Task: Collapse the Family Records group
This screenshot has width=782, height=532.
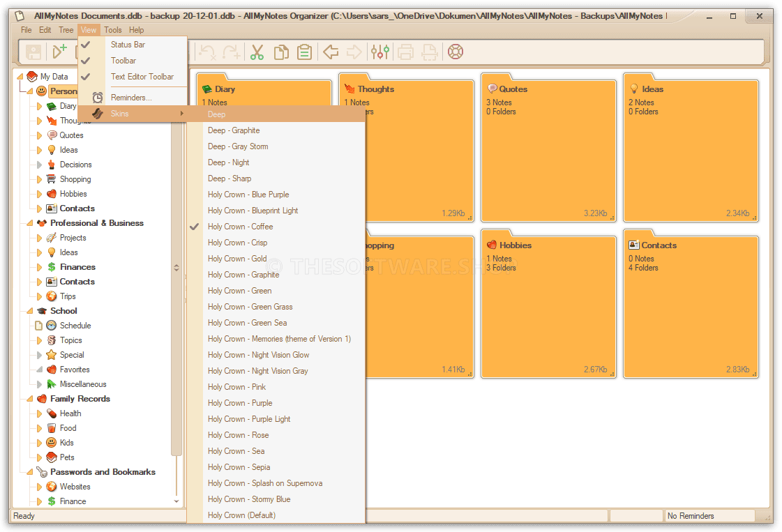Action: 30,399
